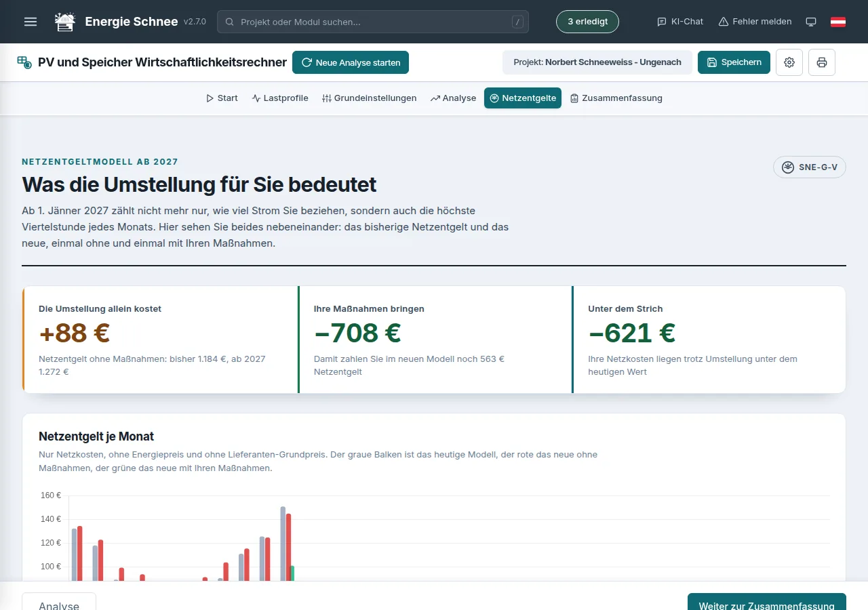This screenshot has height=610, width=868.
Task: Open the project selector Norbert Schneeweiss - Ungenach
Action: [x=597, y=62]
